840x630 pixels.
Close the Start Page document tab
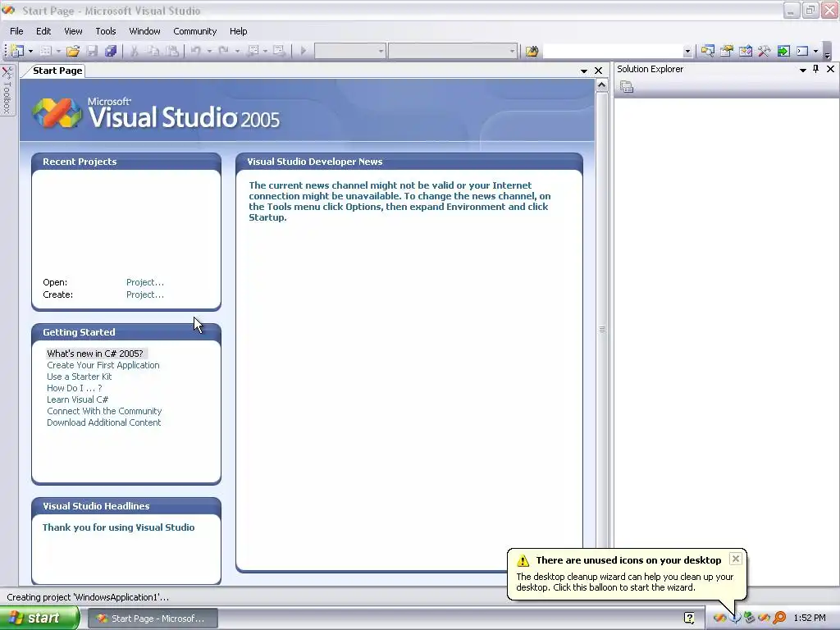(x=598, y=71)
